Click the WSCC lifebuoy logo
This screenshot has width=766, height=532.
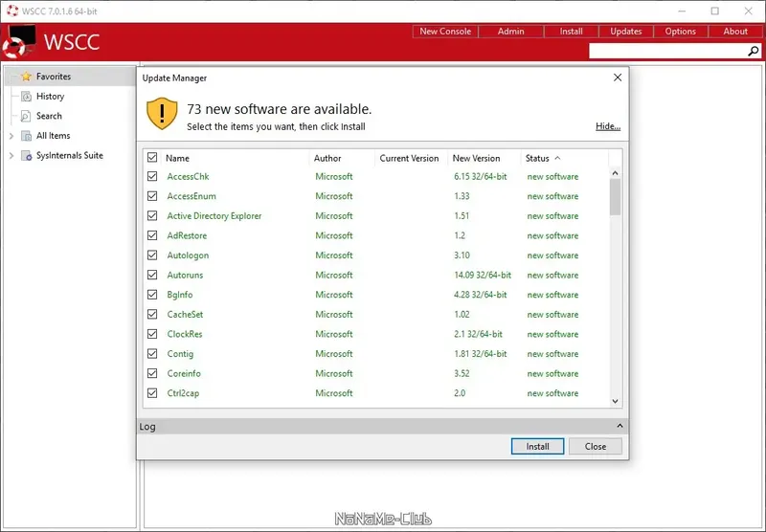18,42
